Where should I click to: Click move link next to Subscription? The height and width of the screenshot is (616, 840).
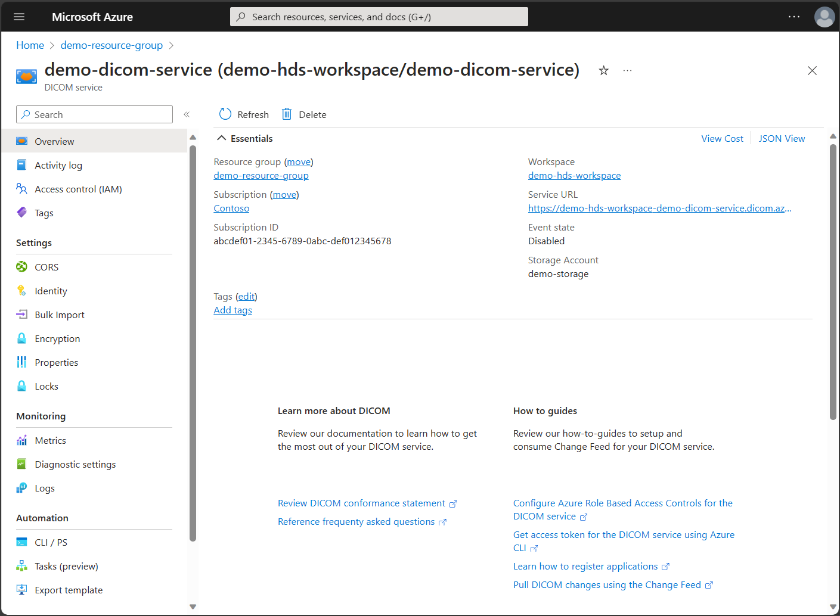[284, 195]
